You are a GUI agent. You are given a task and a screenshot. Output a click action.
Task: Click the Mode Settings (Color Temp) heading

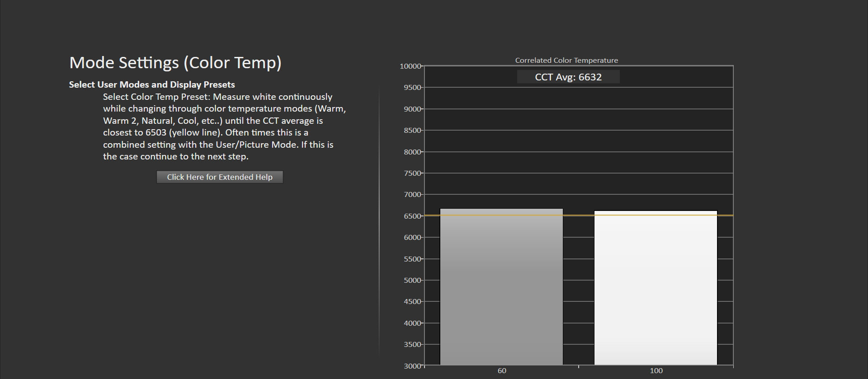(175, 62)
